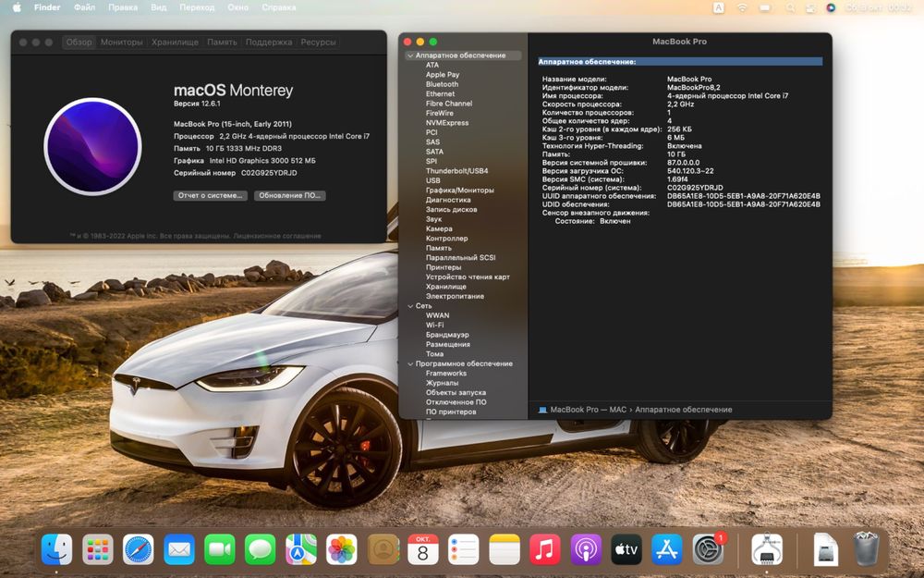
Task: Open System Preferences with the update badge
Action: click(709, 549)
